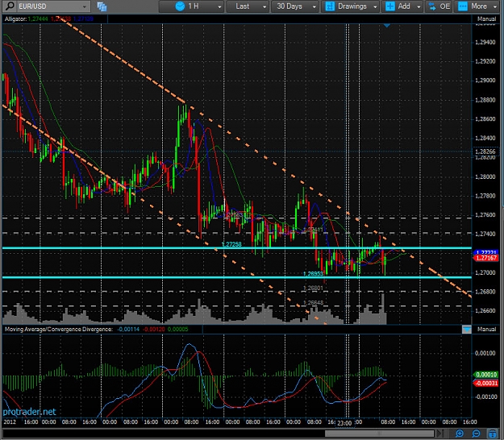Click the zoom out magnifier icon
Image resolution: width=504 pixels, height=440 pixels.
click(x=476, y=434)
